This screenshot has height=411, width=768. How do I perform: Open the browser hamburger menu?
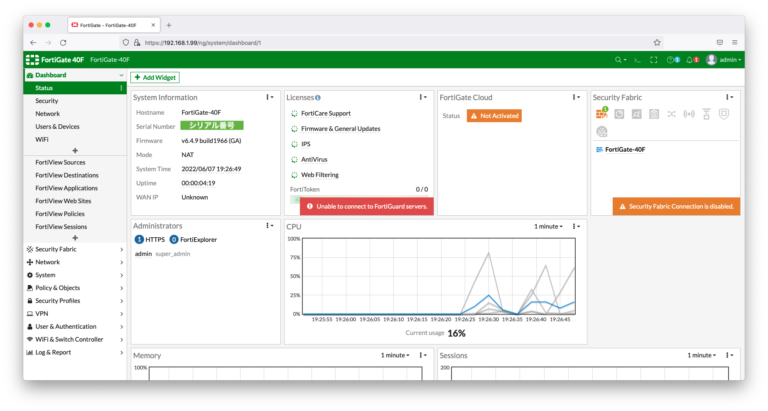click(735, 43)
